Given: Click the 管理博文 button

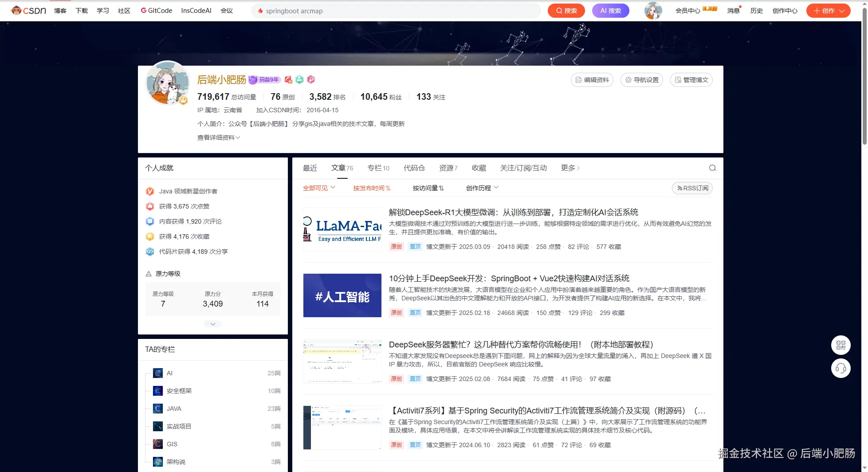Looking at the screenshot, I should coord(691,80).
